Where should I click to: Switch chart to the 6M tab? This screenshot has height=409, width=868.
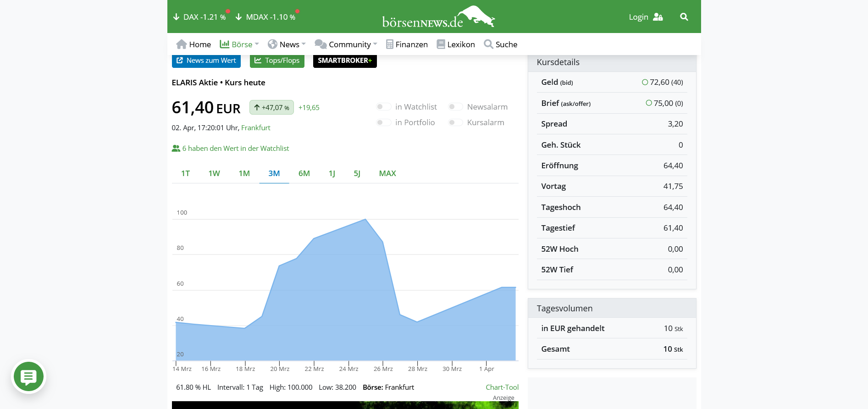(x=304, y=173)
